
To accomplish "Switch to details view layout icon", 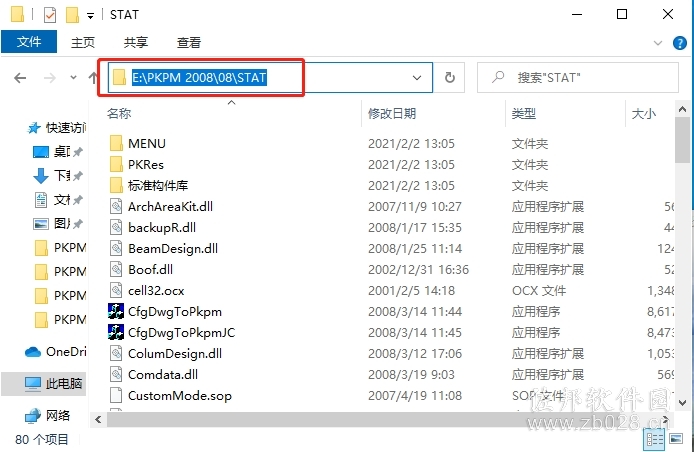I will [x=654, y=440].
